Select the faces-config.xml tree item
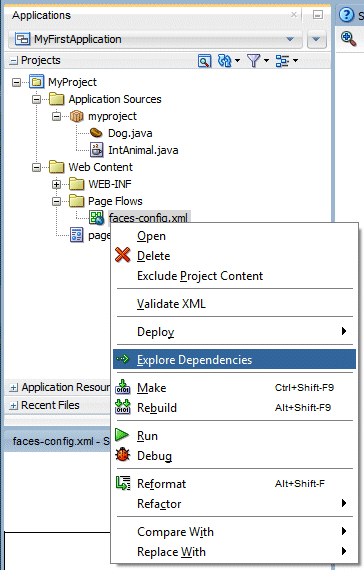Viewport: 364px width, 570px height. click(148, 218)
